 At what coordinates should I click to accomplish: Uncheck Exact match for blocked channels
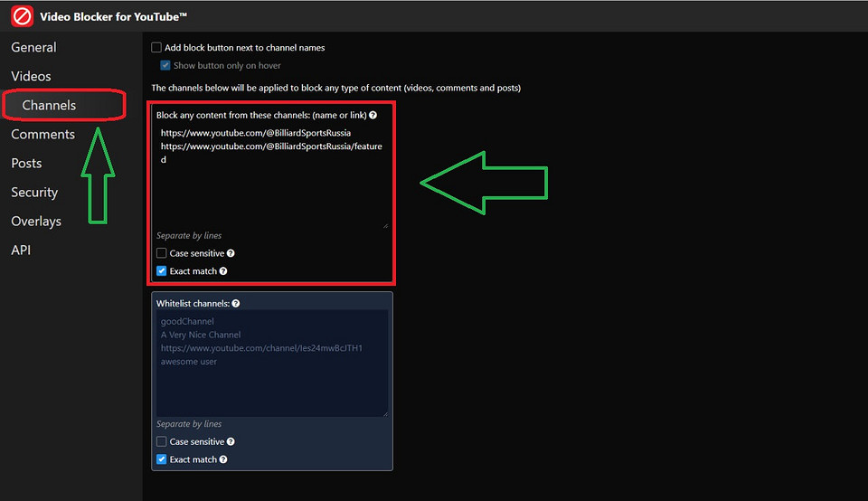162,271
